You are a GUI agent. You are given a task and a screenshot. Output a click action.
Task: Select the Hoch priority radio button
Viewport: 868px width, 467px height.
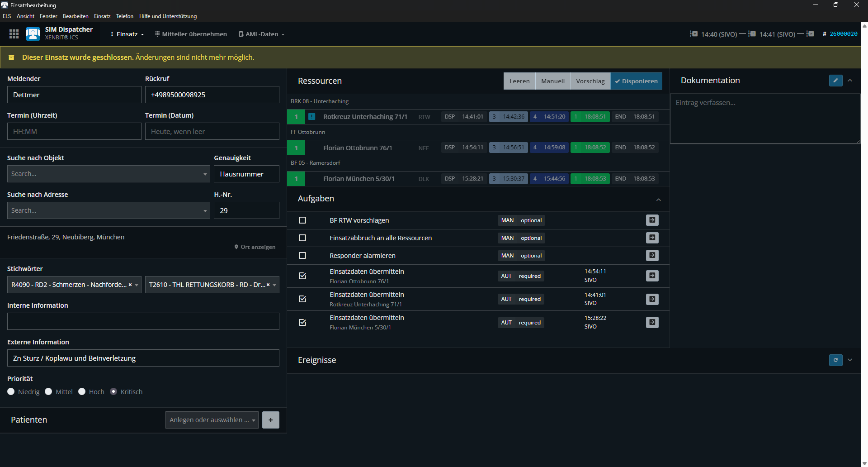point(82,392)
